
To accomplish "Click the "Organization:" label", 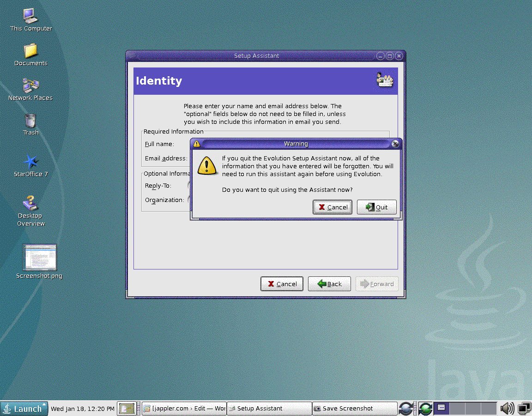I will tap(164, 200).
